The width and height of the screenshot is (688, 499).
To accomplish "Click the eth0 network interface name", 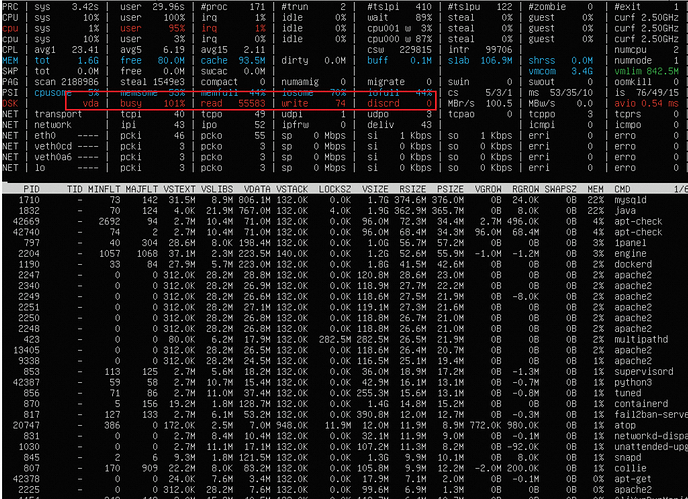I will [45, 136].
